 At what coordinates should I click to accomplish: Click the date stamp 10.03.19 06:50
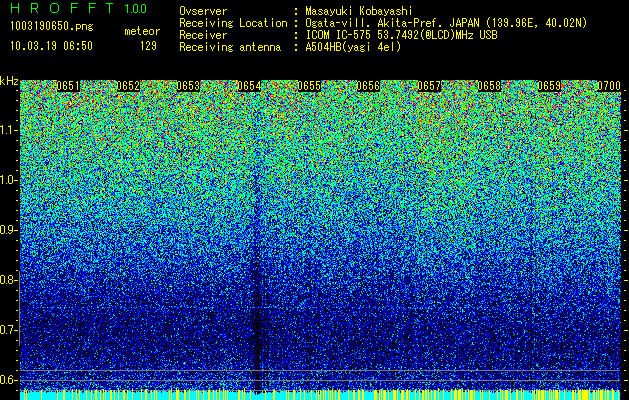(51, 46)
